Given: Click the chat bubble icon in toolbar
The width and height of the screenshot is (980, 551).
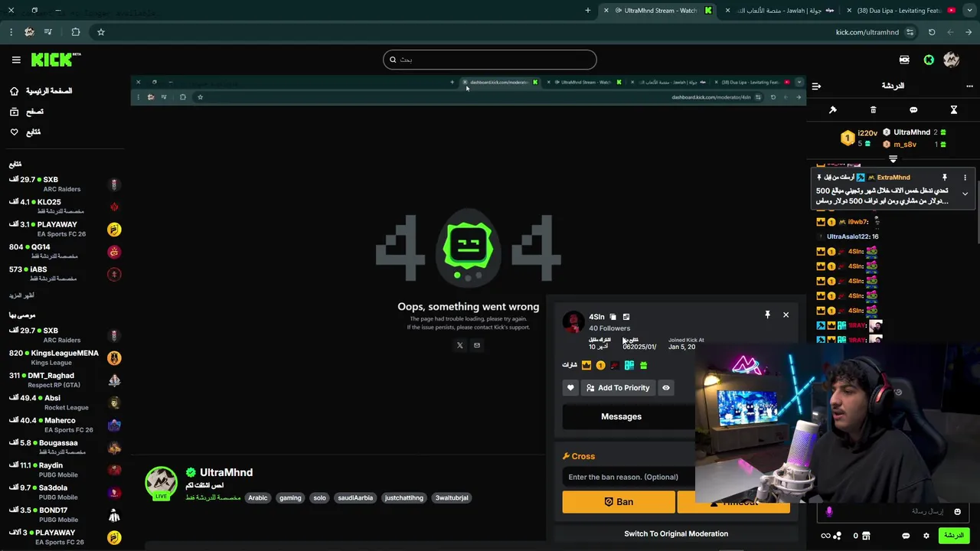Looking at the screenshot, I should (913, 110).
